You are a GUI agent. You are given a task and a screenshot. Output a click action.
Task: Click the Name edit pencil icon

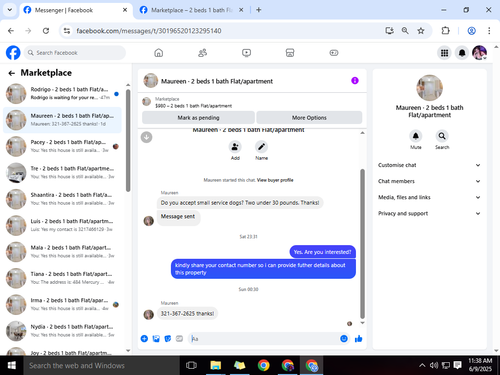point(261,147)
